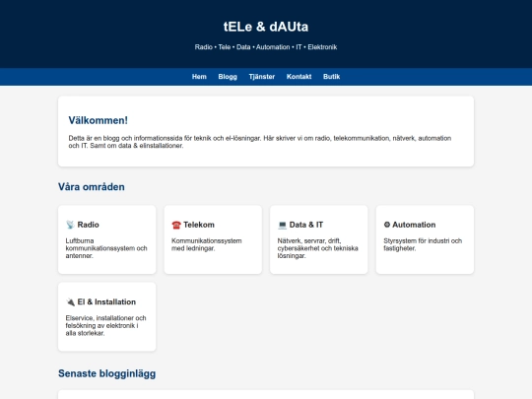Click the plug icon beside El & Installation
This screenshot has width=532, height=399.
(x=70, y=302)
